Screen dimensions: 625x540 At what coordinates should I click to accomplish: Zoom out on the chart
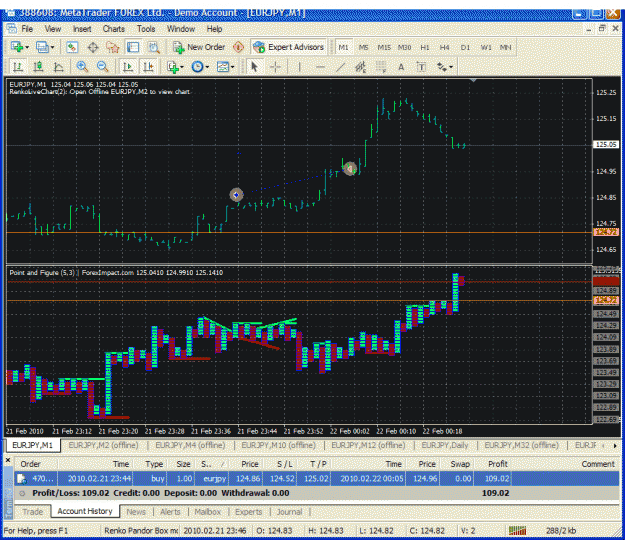tap(103, 67)
